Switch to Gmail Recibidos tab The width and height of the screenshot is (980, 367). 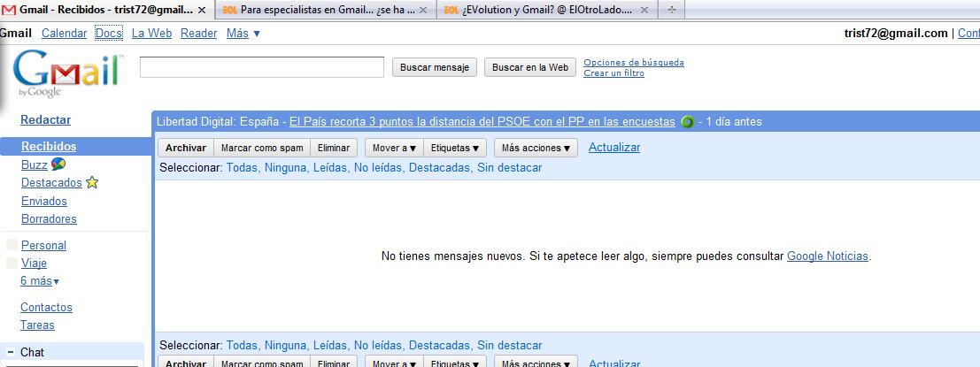coord(106,10)
